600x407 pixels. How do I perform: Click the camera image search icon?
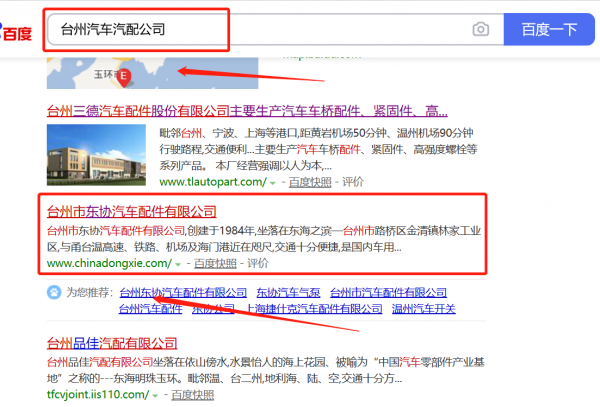[481, 30]
